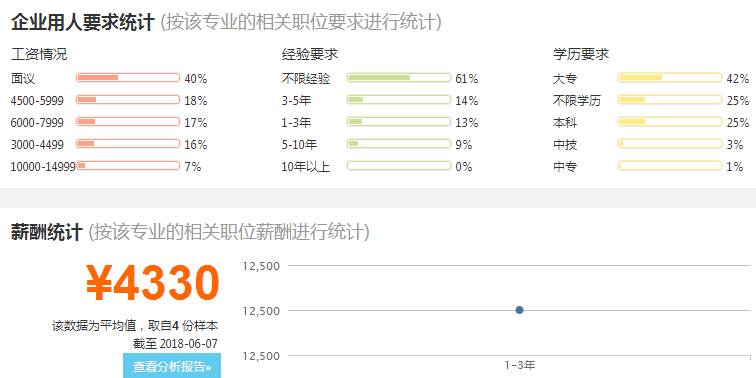Click the 10000-14999 salary label
Screen dimensions: 756x378
[x=43, y=167]
